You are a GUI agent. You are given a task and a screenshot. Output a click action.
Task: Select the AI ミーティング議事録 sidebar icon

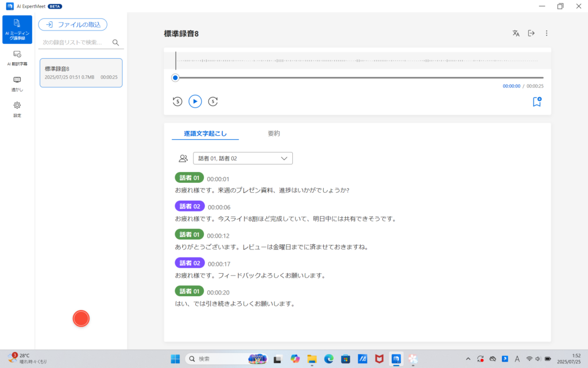(17, 29)
